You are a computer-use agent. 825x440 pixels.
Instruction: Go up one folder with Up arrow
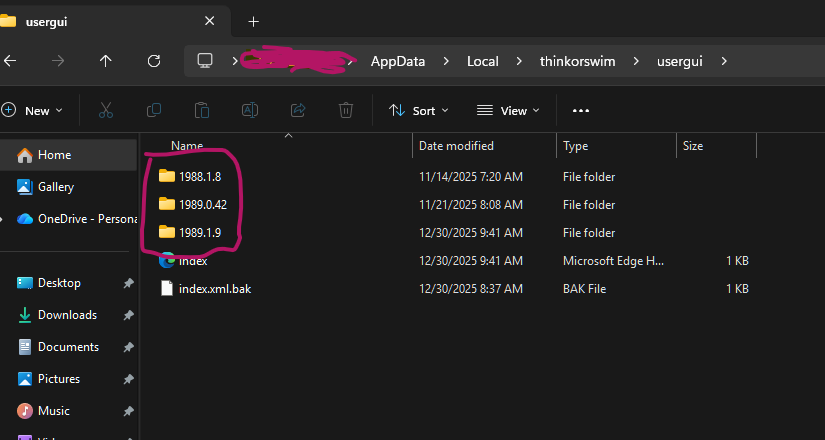pos(106,61)
